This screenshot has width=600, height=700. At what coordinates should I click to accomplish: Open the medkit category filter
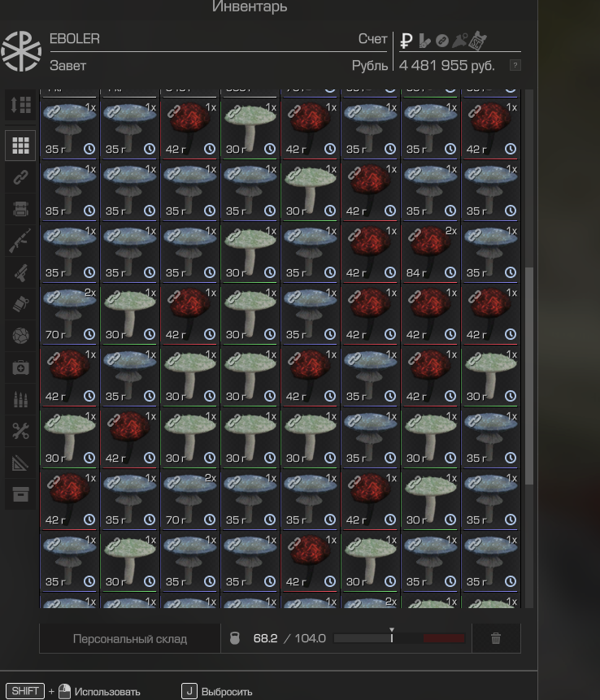tap(20, 367)
